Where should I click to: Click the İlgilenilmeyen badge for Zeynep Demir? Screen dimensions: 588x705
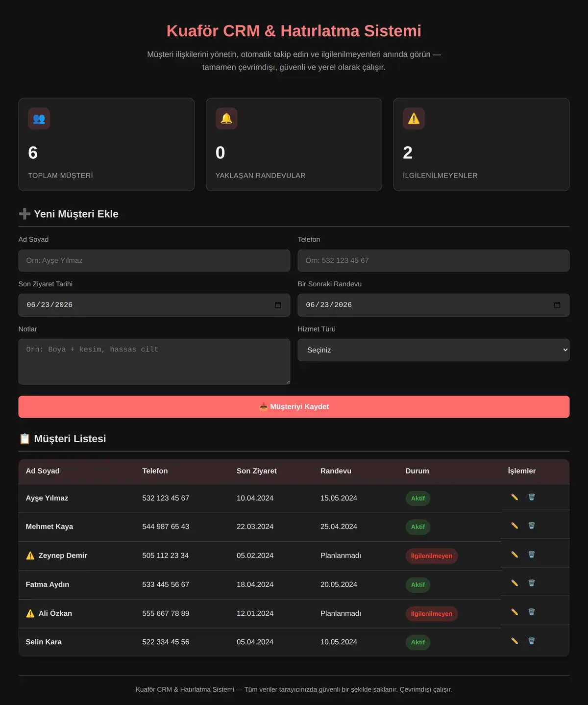(x=432, y=556)
